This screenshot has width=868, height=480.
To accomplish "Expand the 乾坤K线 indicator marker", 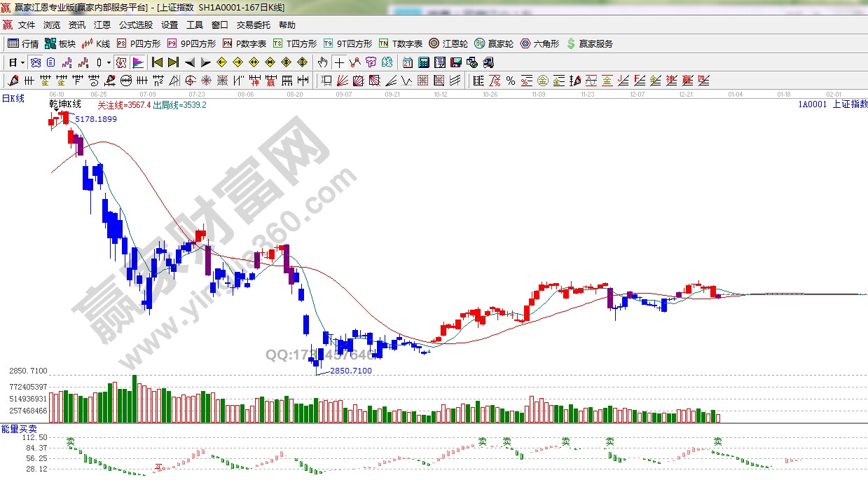I will pos(55,110).
